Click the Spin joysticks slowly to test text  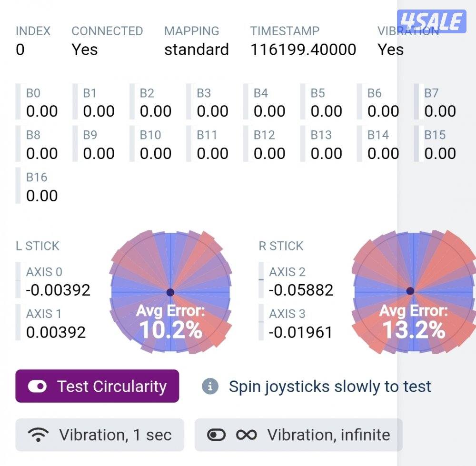tap(330, 387)
